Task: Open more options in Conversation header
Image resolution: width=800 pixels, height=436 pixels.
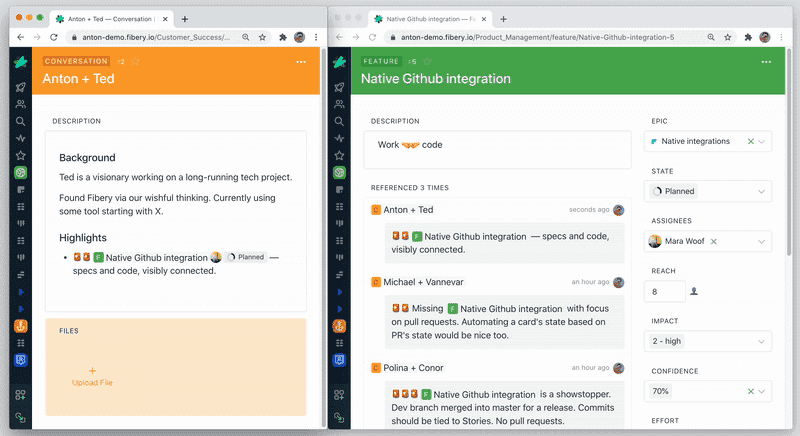Action: (x=301, y=62)
